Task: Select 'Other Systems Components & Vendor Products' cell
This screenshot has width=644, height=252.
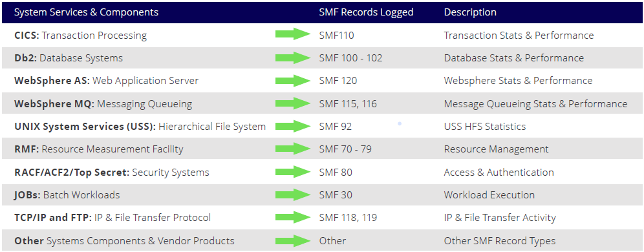Action: tap(124, 240)
